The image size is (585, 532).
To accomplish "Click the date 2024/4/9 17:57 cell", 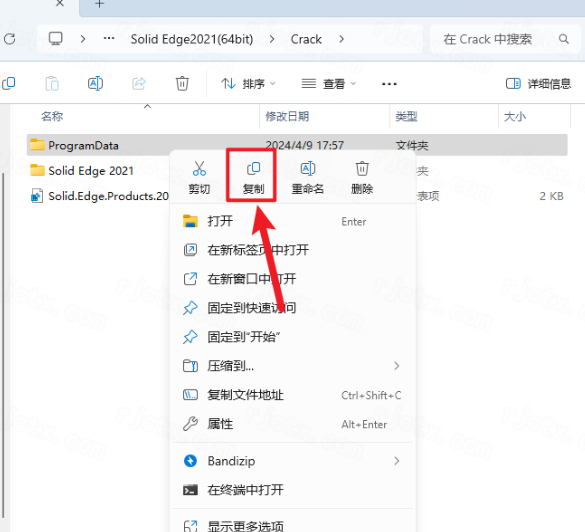I will click(304, 145).
